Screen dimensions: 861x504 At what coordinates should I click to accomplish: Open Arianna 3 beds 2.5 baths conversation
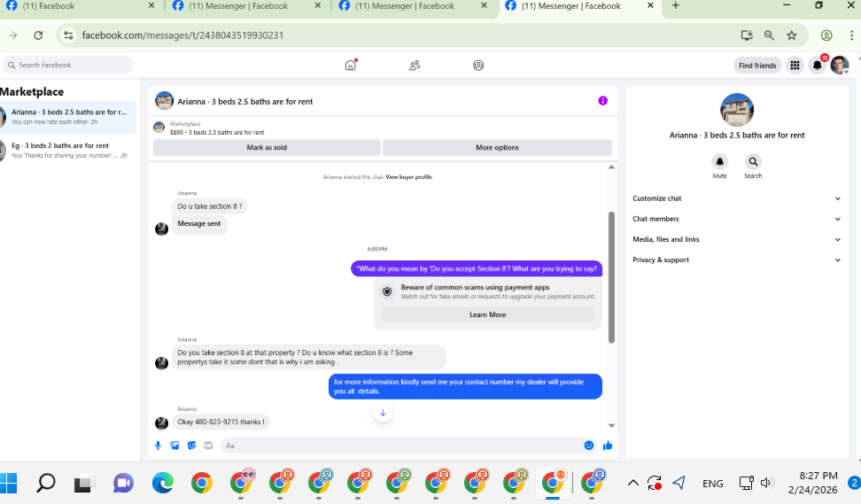pyautogui.click(x=68, y=116)
